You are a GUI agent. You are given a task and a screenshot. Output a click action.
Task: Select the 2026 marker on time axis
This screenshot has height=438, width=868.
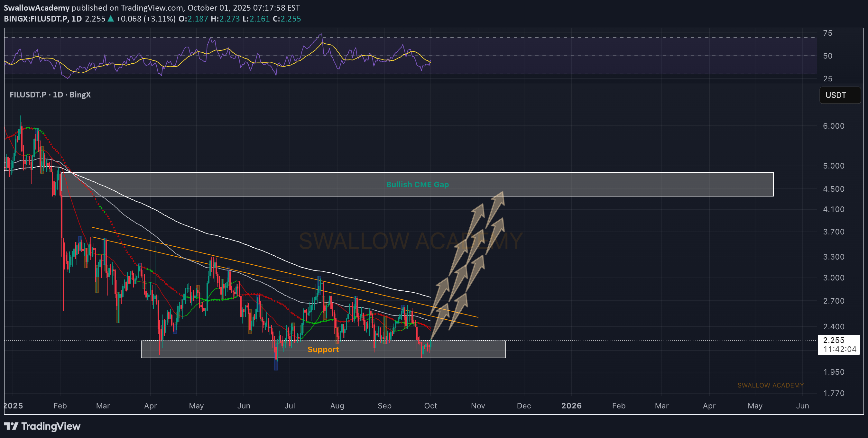(x=571, y=406)
